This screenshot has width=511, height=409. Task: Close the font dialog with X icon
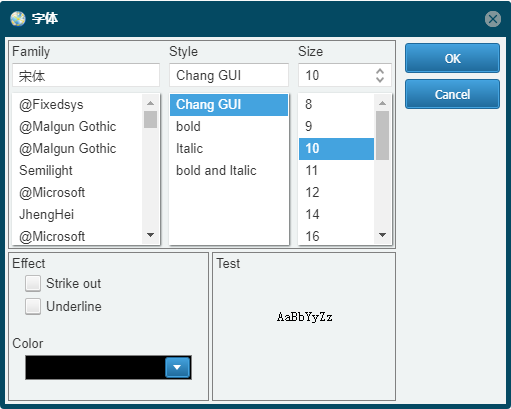(x=493, y=19)
